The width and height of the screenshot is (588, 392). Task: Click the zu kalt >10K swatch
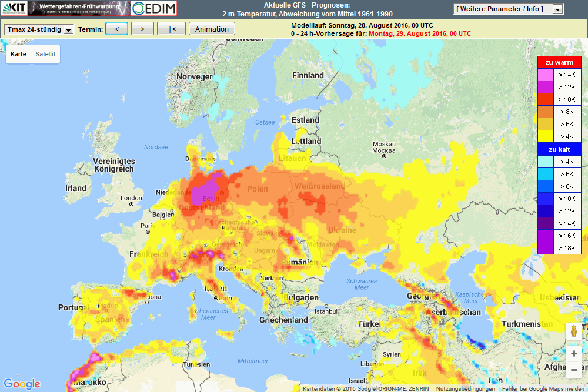pos(546,199)
